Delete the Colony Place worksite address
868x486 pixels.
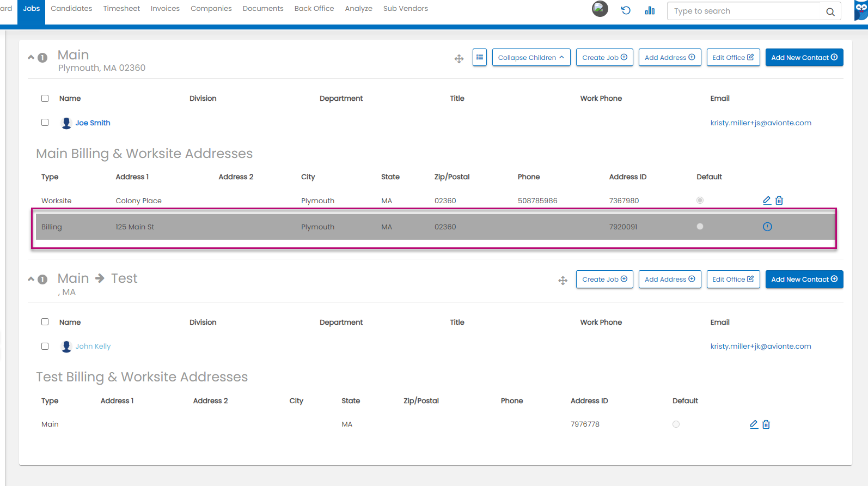click(779, 201)
